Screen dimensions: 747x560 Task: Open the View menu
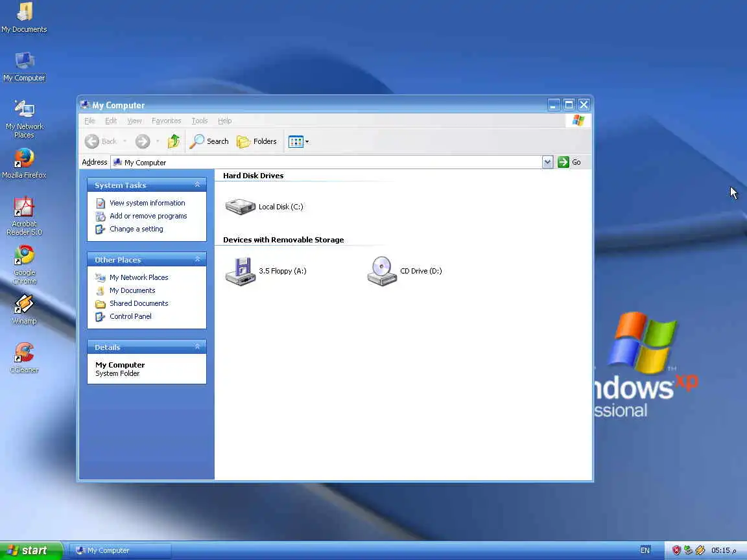[x=134, y=121]
